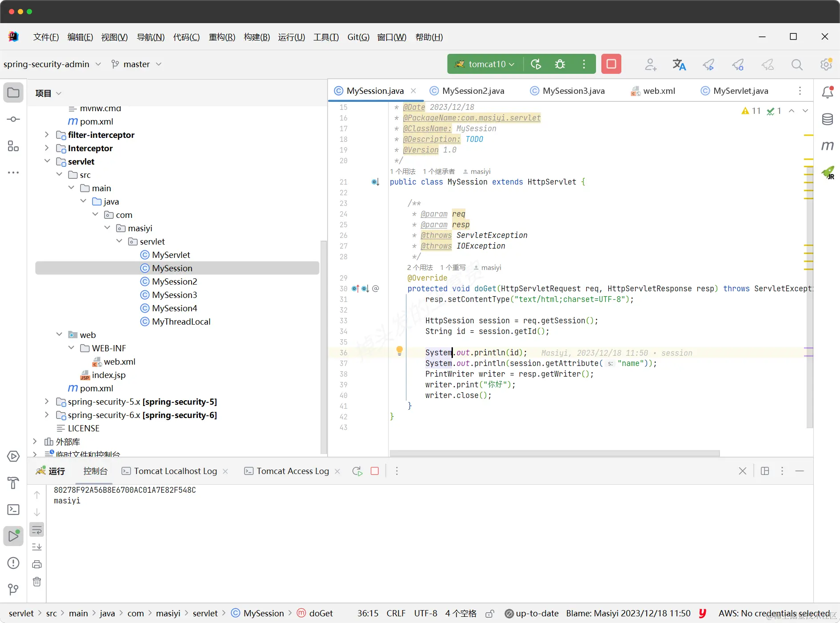
Task: Hide the Run tool window minimize button
Action: (800, 471)
